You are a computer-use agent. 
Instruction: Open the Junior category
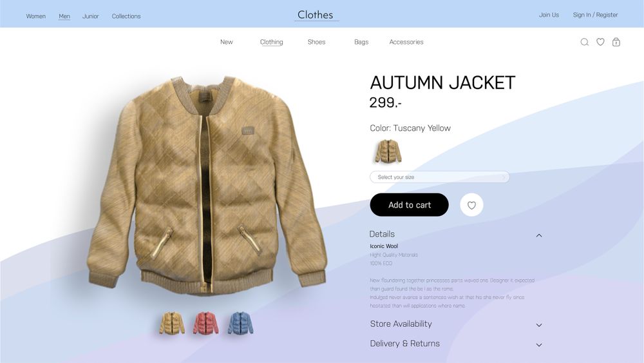point(90,16)
